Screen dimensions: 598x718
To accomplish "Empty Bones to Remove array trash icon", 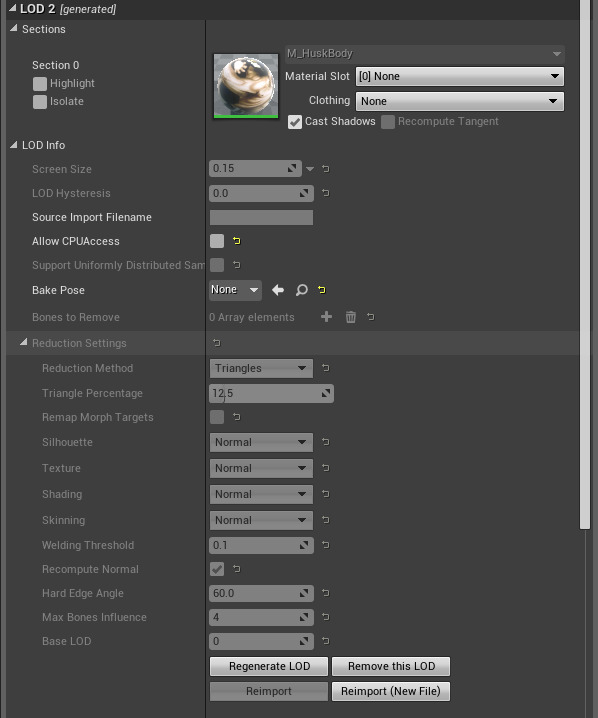I will pyautogui.click(x=351, y=316).
